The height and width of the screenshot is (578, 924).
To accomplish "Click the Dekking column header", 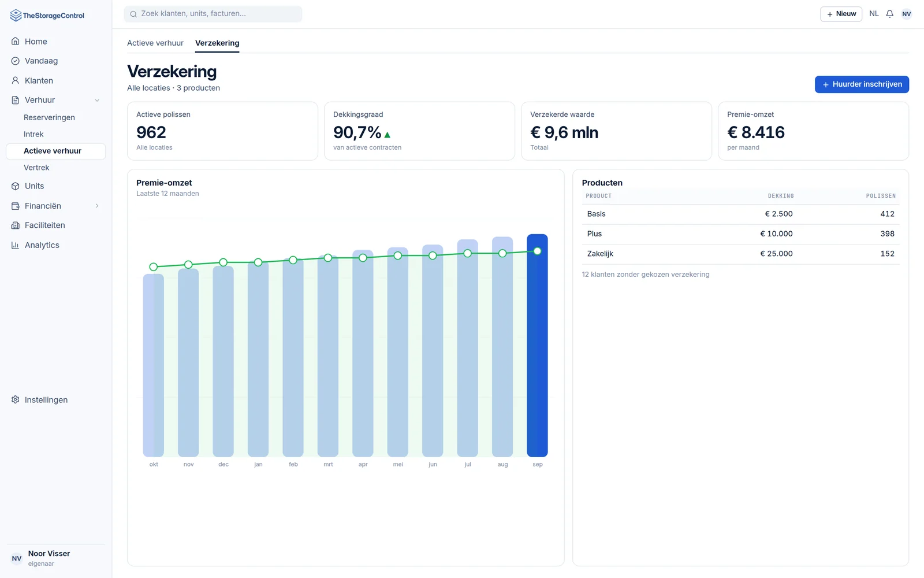I will [781, 196].
